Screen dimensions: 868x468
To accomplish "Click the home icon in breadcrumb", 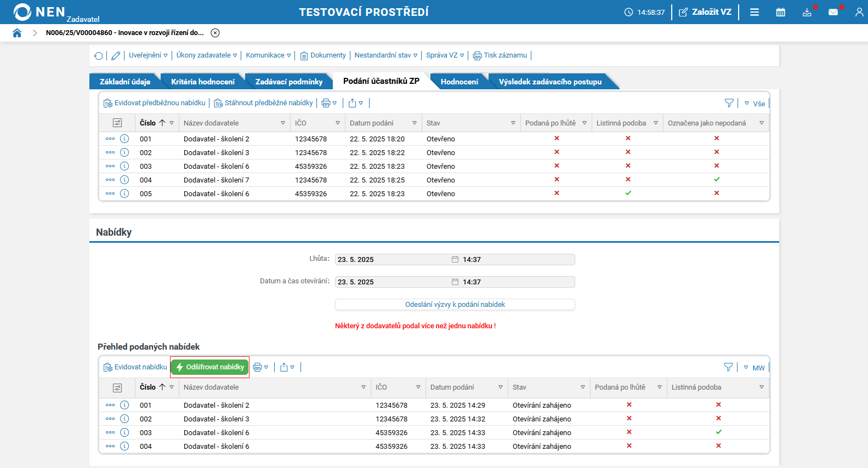I will pos(17,33).
